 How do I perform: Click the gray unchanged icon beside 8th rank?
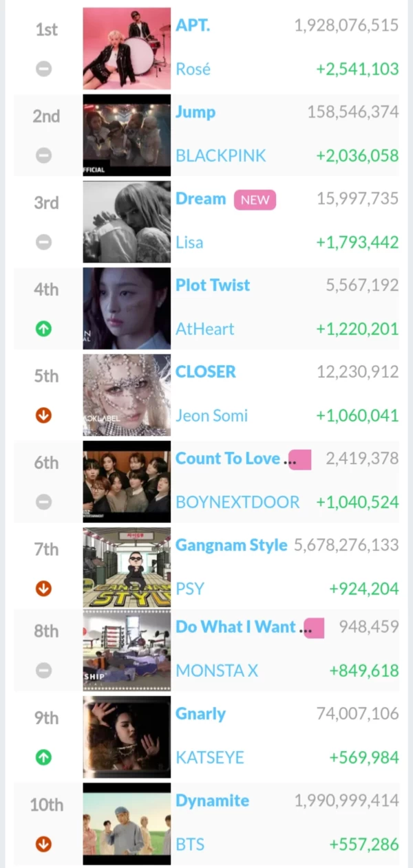tap(43, 670)
